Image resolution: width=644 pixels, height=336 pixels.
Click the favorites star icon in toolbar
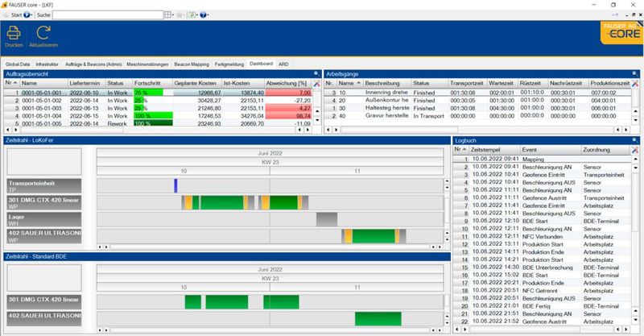click(180, 15)
